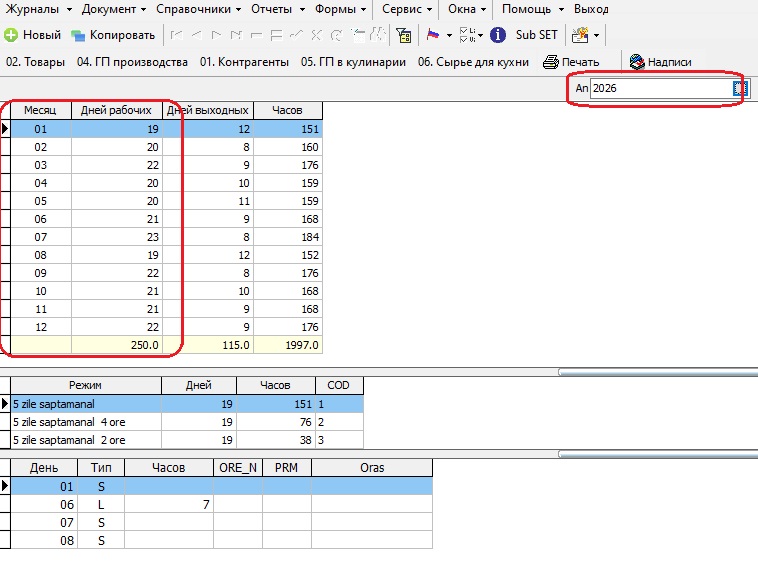Click the Sub SET button
The height and width of the screenshot is (561, 758).
(537, 35)
